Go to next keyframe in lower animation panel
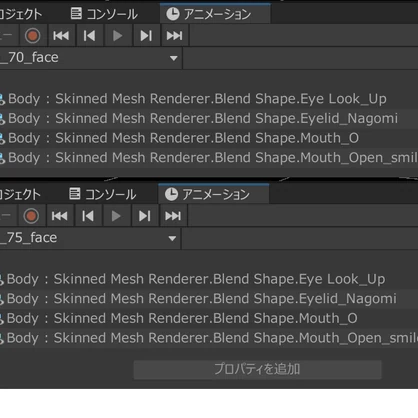 click(145, 216)
